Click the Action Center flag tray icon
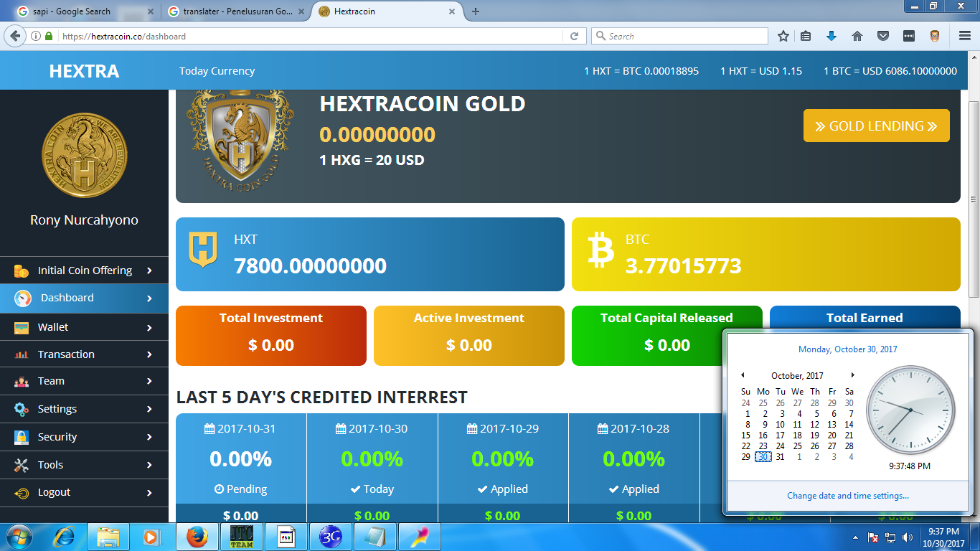Image resolution: width=980 pixels, height=551 pixels. (873, 537)
